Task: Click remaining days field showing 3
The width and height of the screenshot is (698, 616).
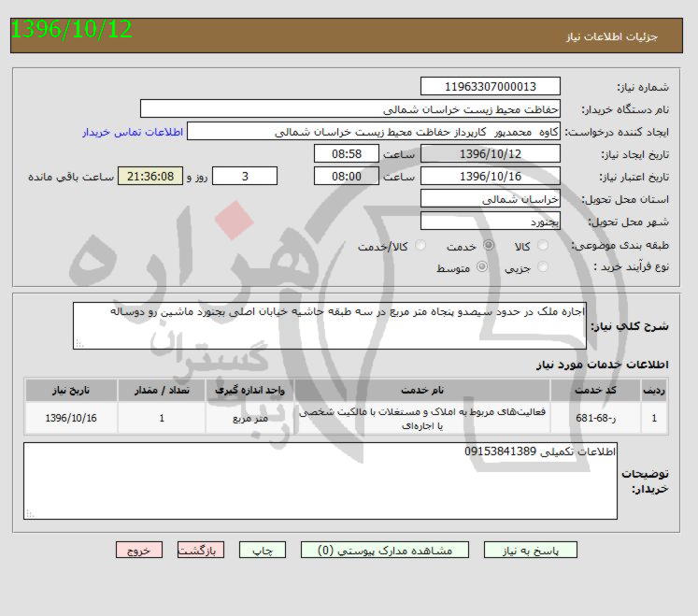Action: [245, 176]
